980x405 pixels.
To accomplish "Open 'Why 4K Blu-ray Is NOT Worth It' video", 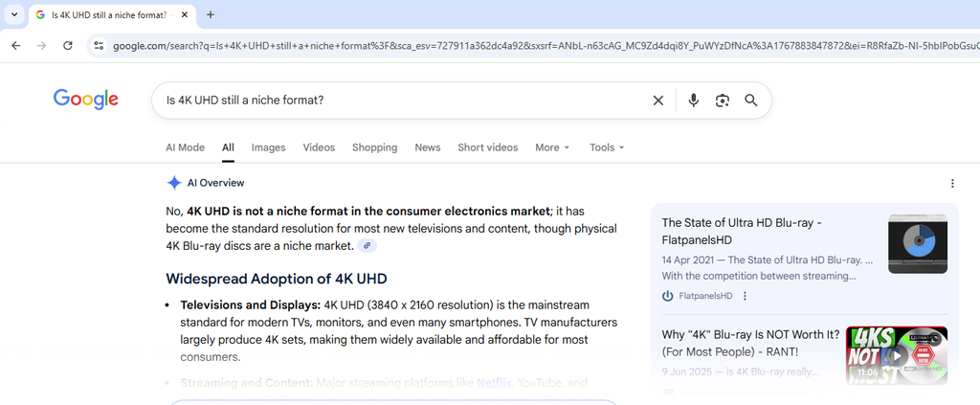I will [x=750, y=343].
